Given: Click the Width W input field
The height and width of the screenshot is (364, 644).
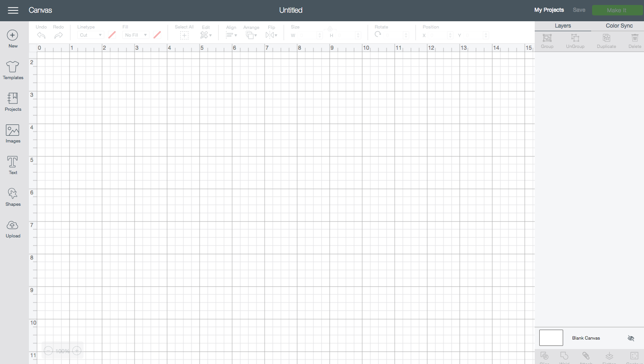Looking at the screenshot, I should pos(307,35).
